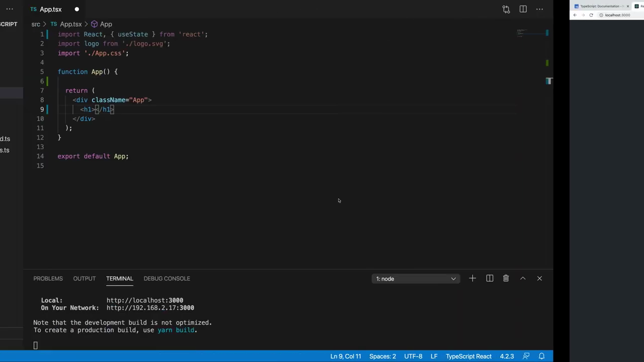Open the sidebar ellipsis menu at top left
This screenshot has width=644, height=362.
[10, 9]
